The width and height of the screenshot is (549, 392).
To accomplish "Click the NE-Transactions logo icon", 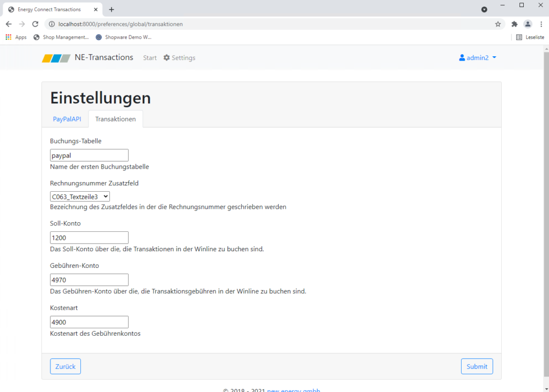I will (x=56, y=58).
